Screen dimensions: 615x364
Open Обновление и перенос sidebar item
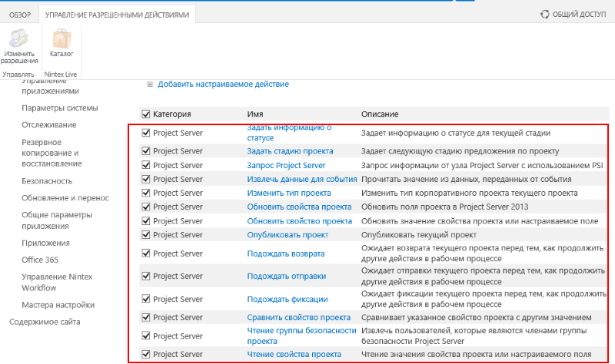(x=65, y=198)
